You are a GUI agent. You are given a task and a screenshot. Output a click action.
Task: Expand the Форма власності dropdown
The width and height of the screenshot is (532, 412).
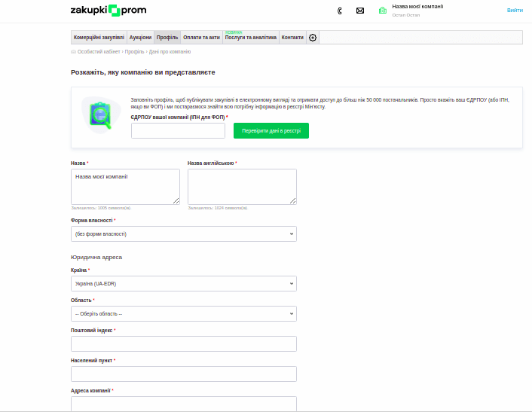pyautogui.click(x=184, y=234)
